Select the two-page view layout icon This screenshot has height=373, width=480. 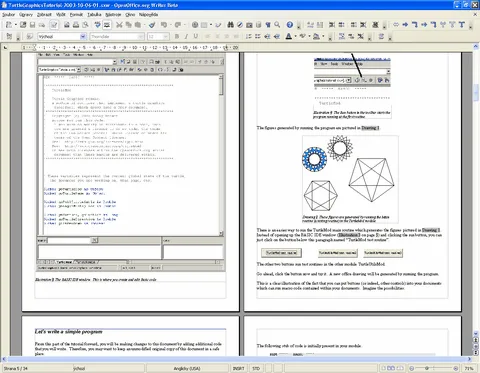pyautogui.click(x=391, y=368)
